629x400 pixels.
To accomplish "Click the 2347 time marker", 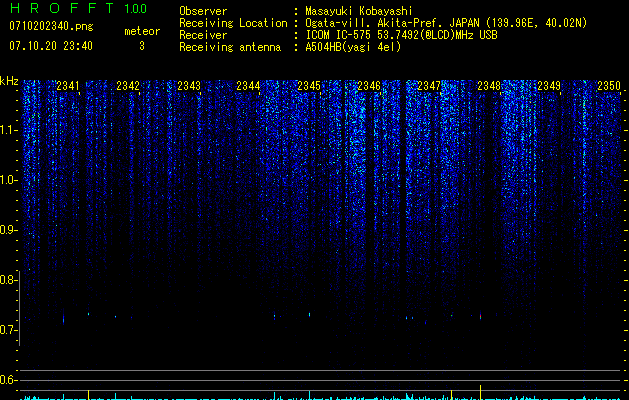I will coord(429,86).
